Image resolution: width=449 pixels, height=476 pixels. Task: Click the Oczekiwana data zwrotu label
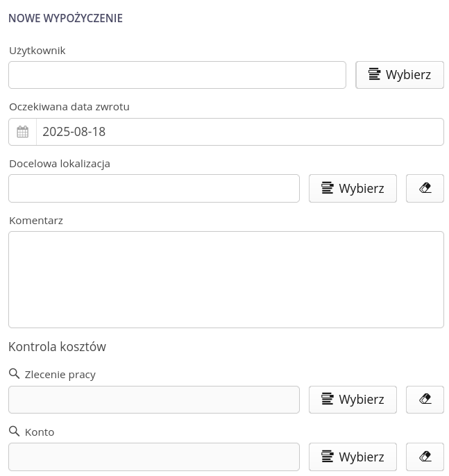69,107
